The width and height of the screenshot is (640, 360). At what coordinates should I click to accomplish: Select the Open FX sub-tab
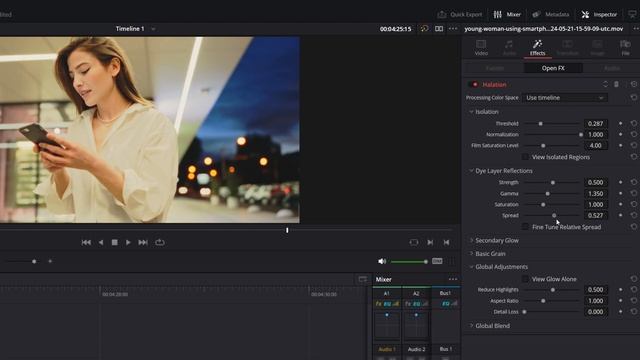[x=553, y=68]
